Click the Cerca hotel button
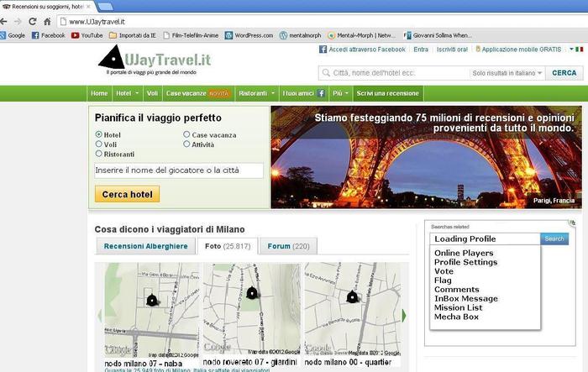 [x=127, y=194]
